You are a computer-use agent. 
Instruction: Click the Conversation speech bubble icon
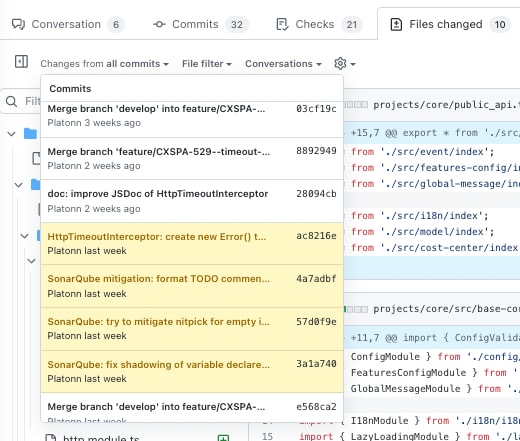click(x=18, y=24)
